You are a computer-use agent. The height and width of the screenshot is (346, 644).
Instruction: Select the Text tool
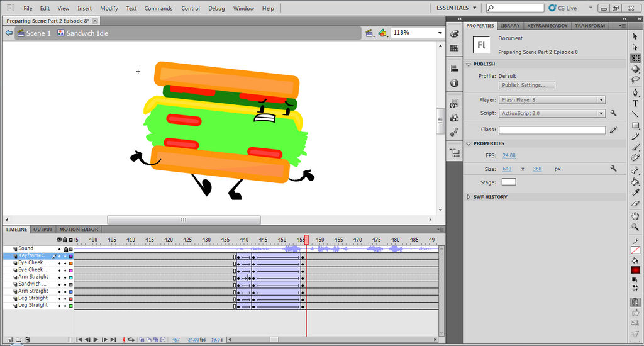(x=635, y=103)
